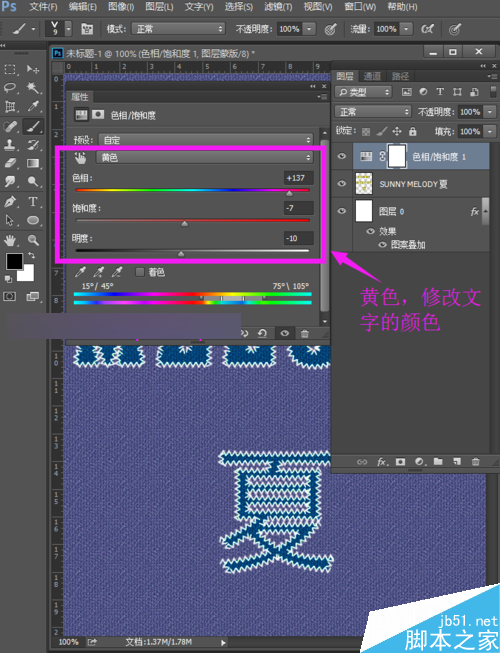Select the Pen tool

[x=10, y=202]
